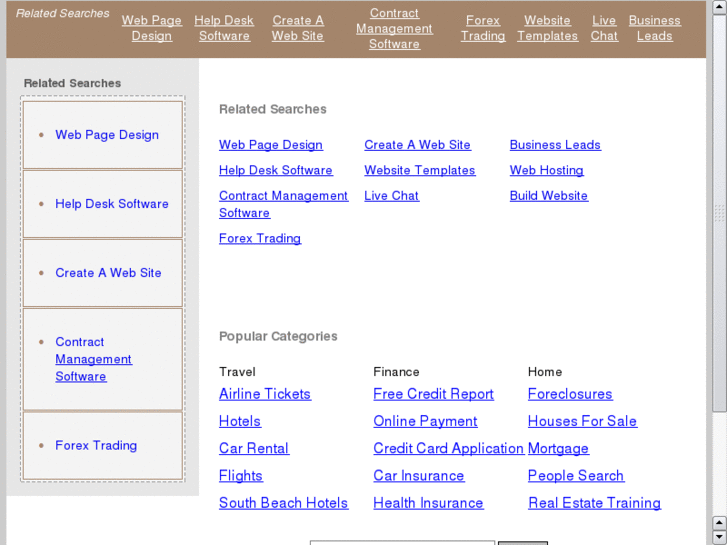Select Help Desk Software in left sidebar
Viewport: 727px width, 545px height.
pos(112,204)
